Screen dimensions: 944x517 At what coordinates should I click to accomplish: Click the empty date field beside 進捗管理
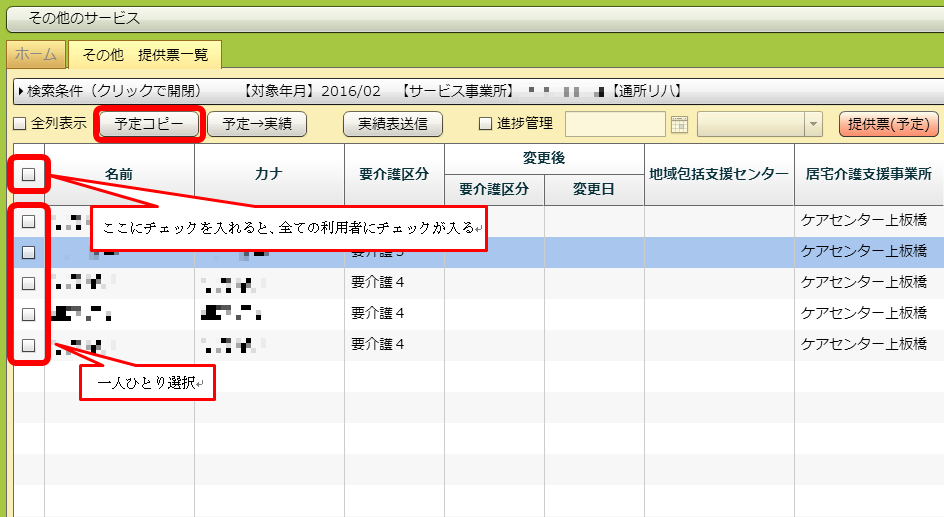[x=615, y=124]
